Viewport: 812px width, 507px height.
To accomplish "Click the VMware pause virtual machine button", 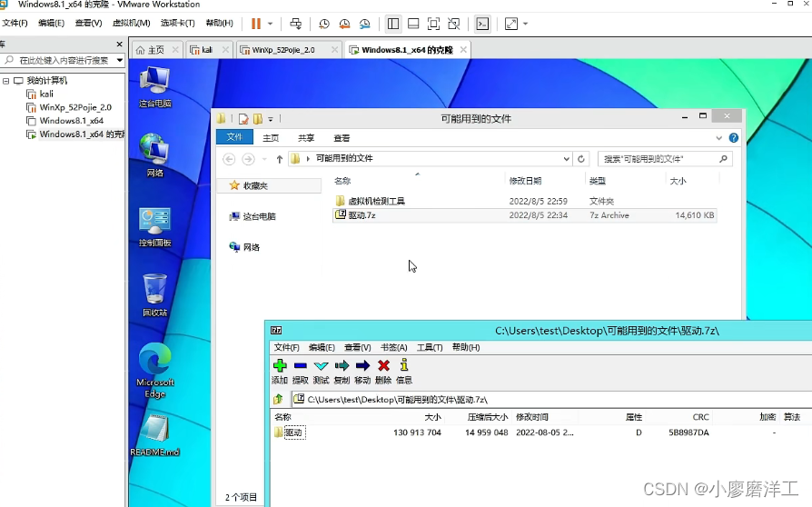I will coord(256,24).
